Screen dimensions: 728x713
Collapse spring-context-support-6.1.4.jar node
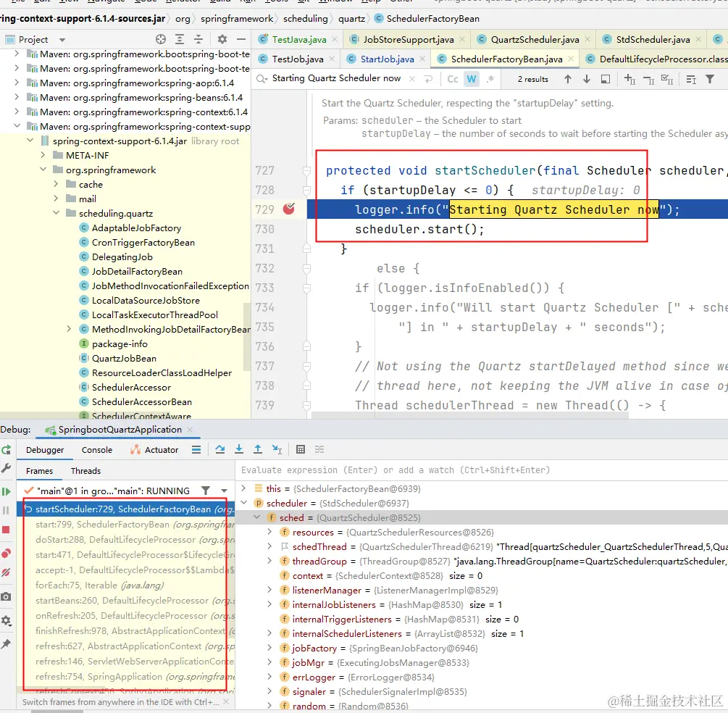tap(30, 141)
